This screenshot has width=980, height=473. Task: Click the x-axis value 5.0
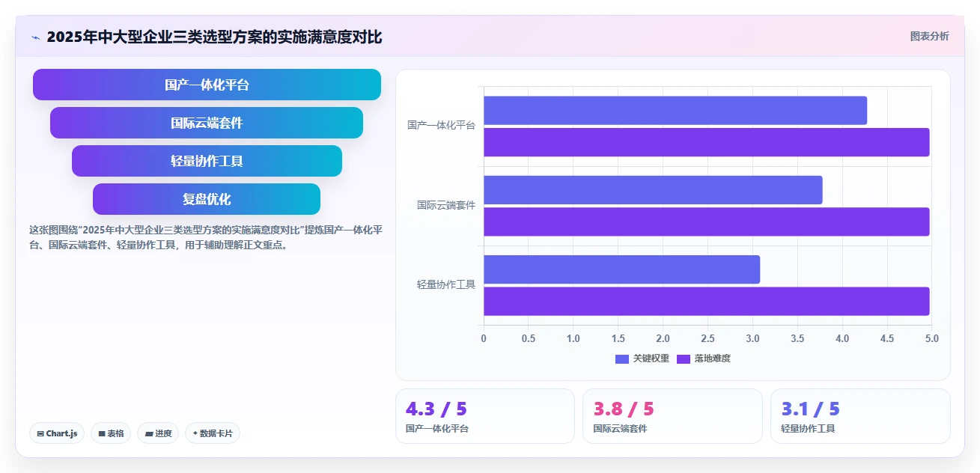(931, 339)
